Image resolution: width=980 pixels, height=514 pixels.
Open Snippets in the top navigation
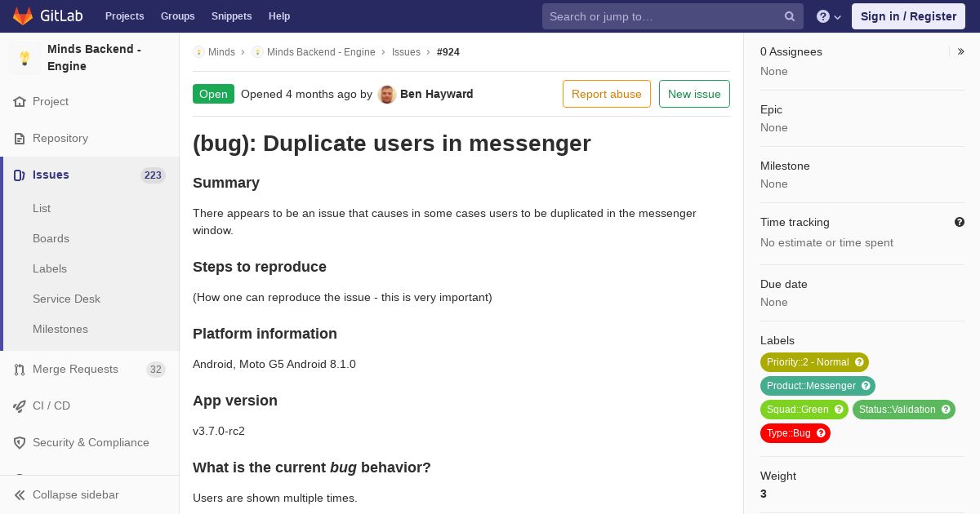tap(232, 16)
